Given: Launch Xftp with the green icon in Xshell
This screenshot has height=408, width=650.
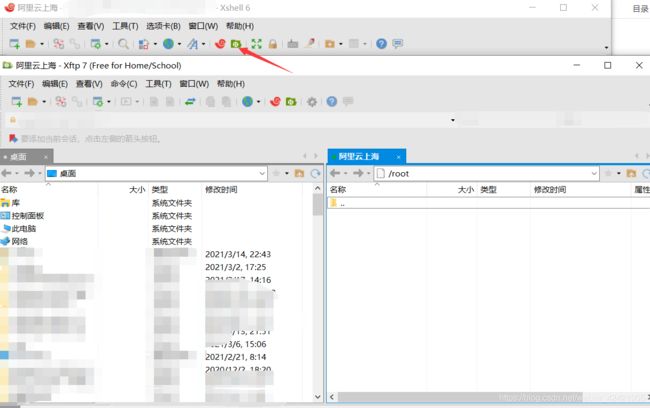Looking at the screenshot, I should pos(236,44).
